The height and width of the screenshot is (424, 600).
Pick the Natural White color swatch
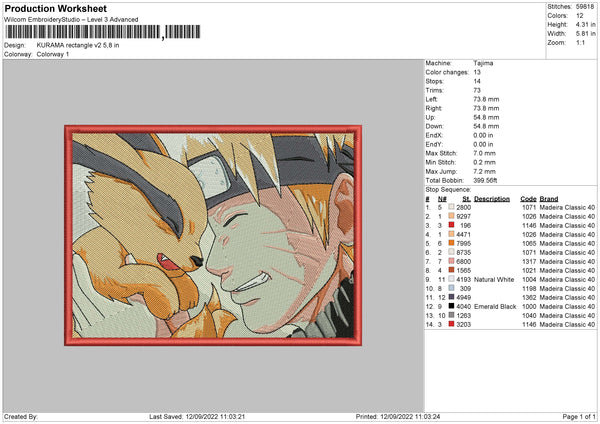(452, 279)
